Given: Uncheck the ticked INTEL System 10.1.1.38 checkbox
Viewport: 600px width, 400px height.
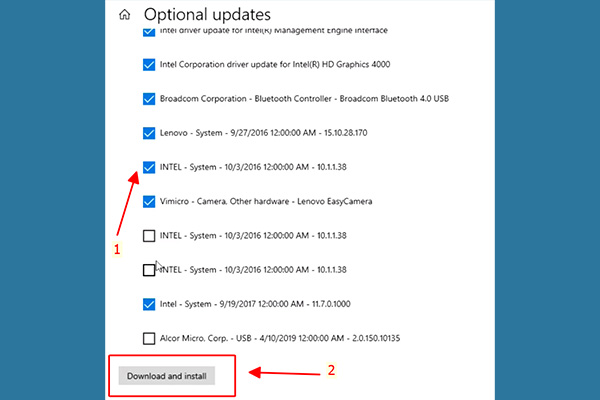Looking at the screenshot, I should tap(149, 167).
